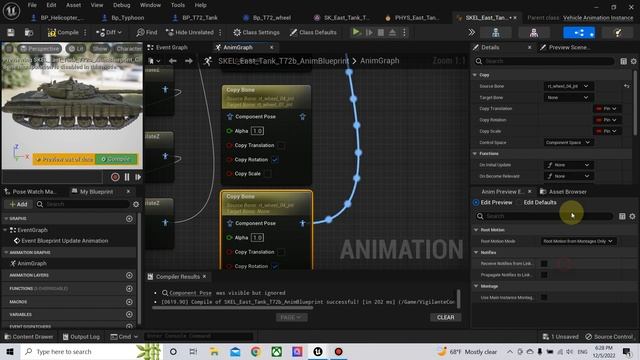Click the viewport record button
This screenshot has height=360, width=640.
pyautogui.click(x=115, y=177)
